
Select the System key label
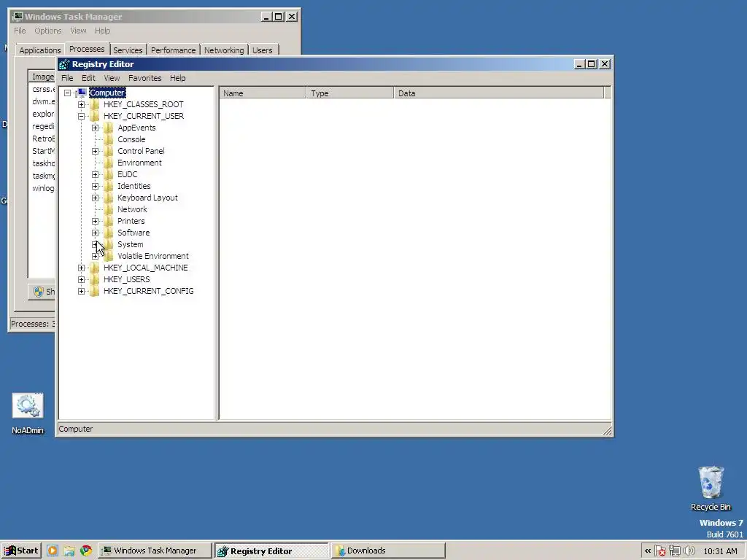[x=130, y=244]
